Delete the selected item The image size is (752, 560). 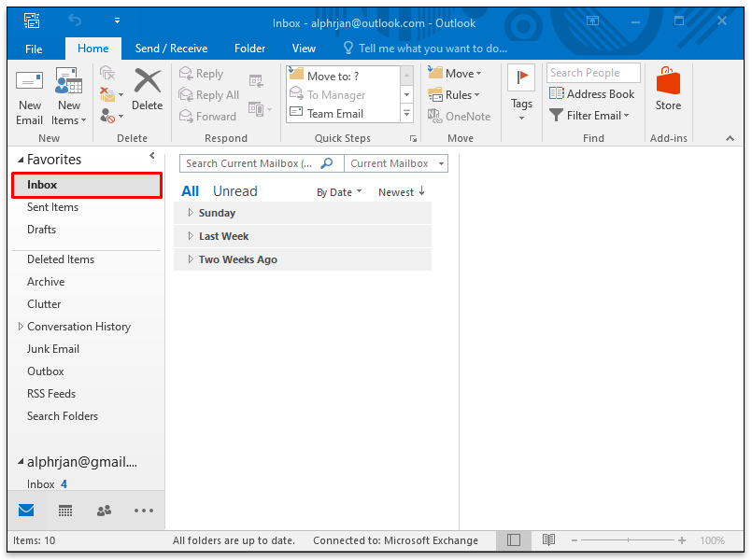[148, 90]
